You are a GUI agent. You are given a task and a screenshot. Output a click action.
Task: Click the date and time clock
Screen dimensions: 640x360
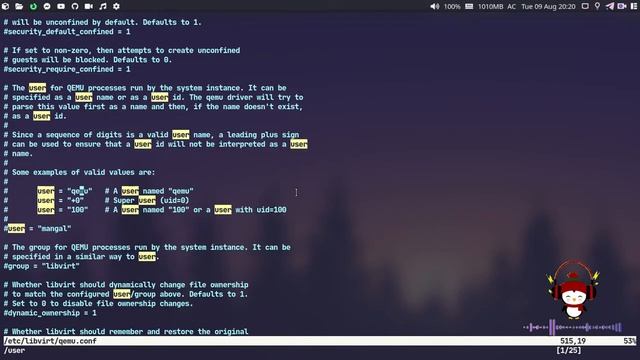click(x=548, y=7)
